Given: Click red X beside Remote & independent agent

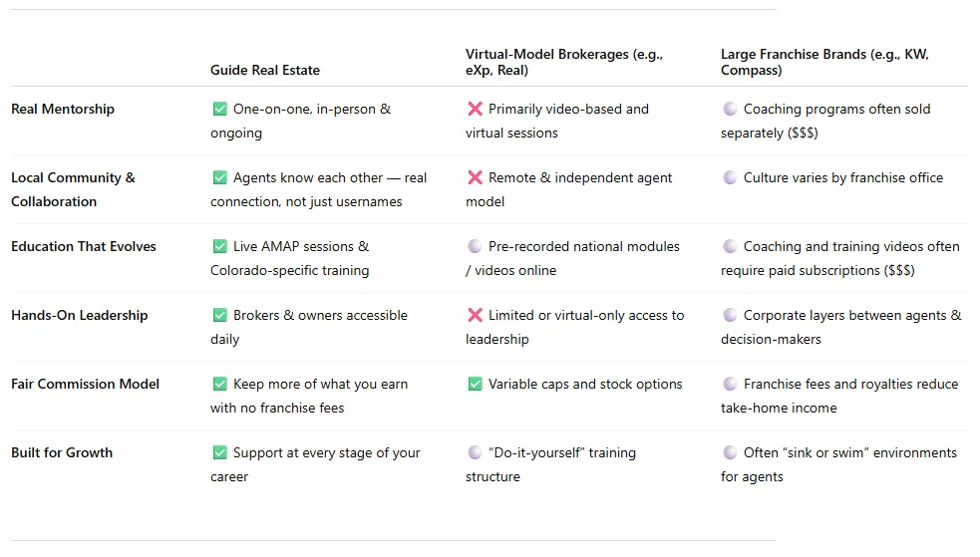Looking at the screenshot, I should tap(475, 177).
